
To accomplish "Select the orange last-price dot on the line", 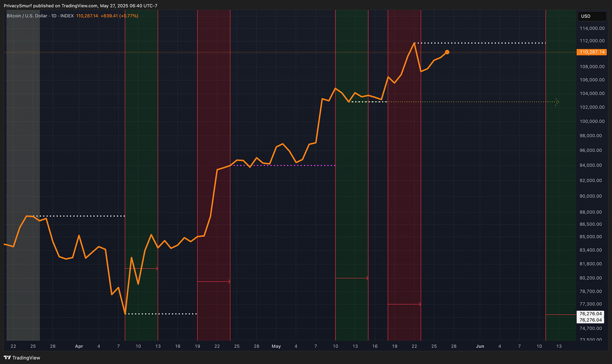I will (447, 52).
